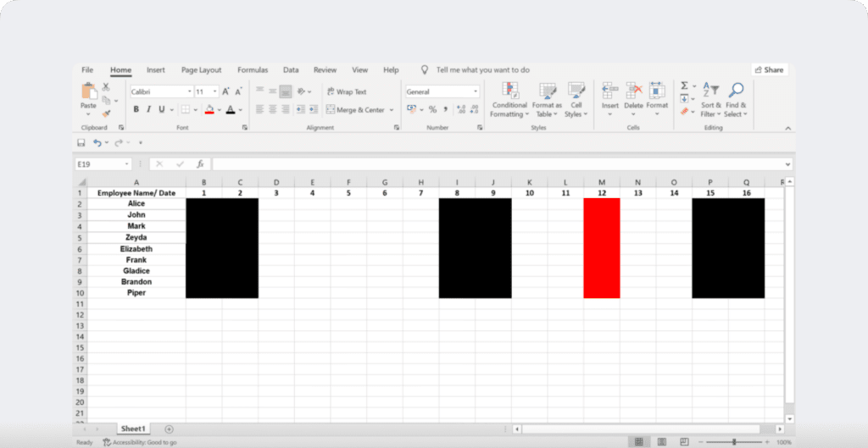Viewport: 868px width, 448px height.
Task: Open the Sort & Filter tool
Action: coord(711,91)
